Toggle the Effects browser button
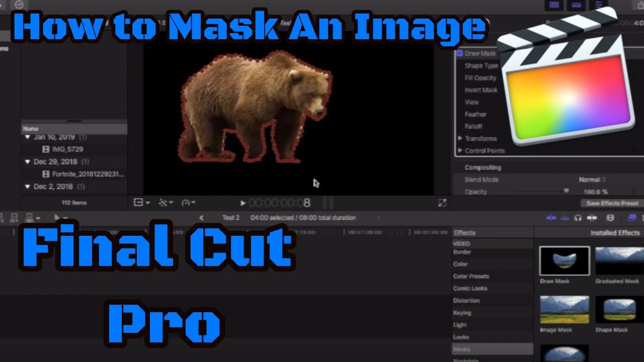Screen dimensions: 644x362 [632, 218]
